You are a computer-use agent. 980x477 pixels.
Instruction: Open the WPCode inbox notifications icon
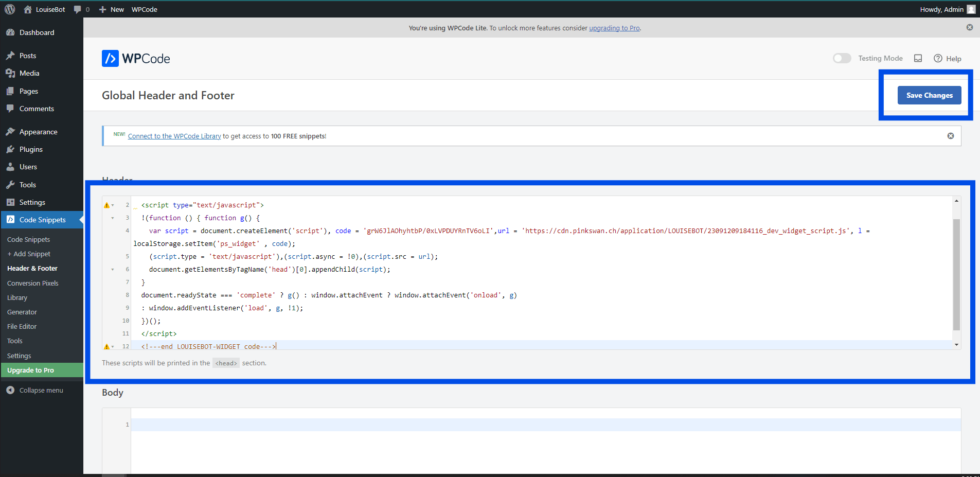(918, 58)
